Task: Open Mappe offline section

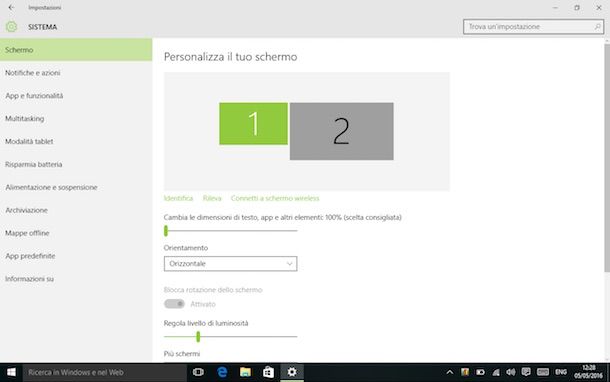Action: coord(76,233)
